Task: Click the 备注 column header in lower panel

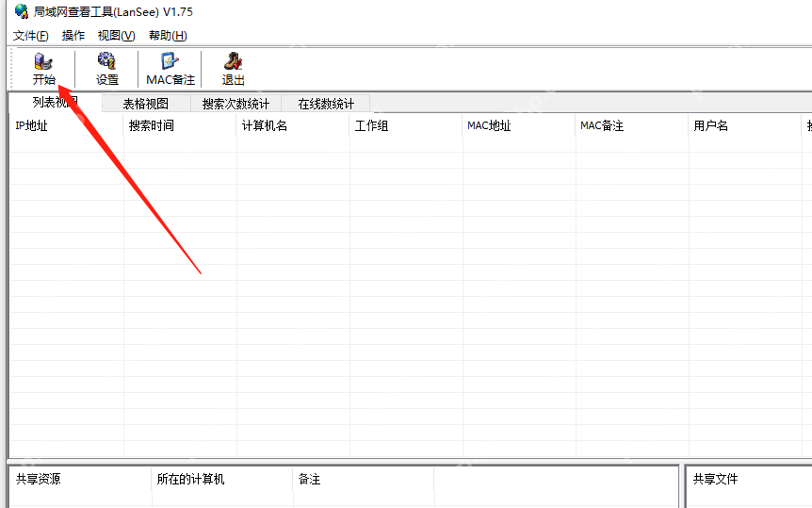Action: pos(363,479)
